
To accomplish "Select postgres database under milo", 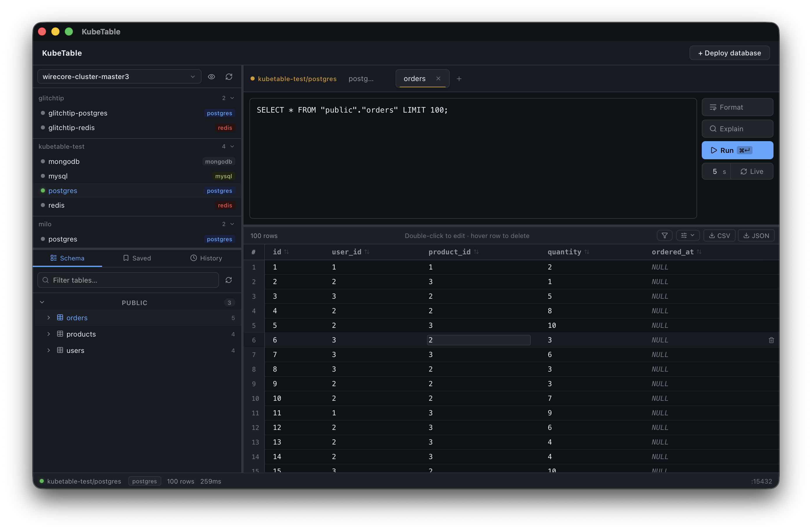I will (x=137, y=239).
